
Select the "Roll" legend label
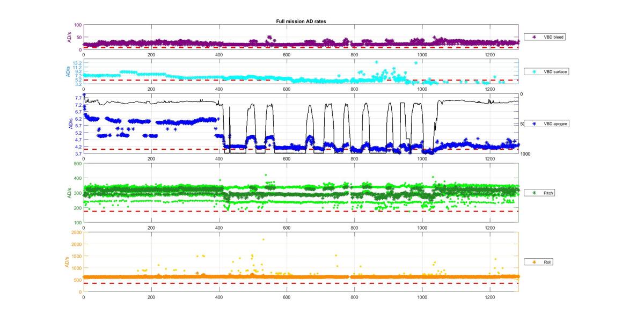pos(548,262)
